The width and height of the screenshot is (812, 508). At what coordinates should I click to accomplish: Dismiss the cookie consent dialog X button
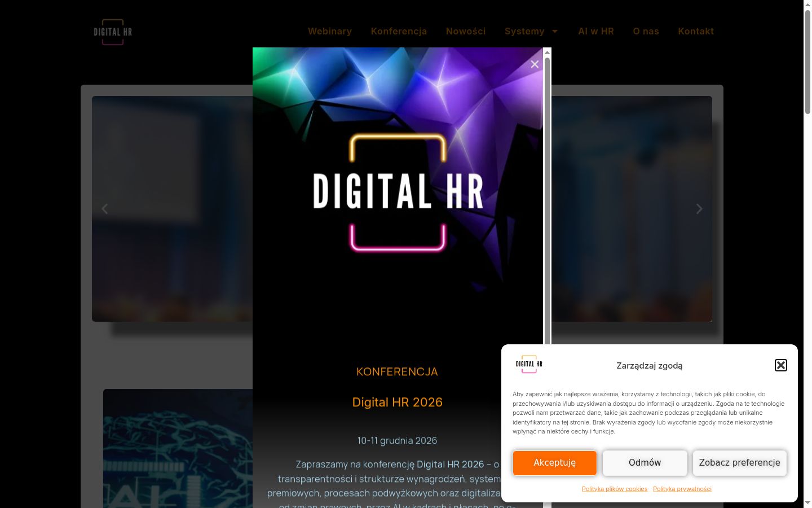pyautogui.click(x=781, y=365)
